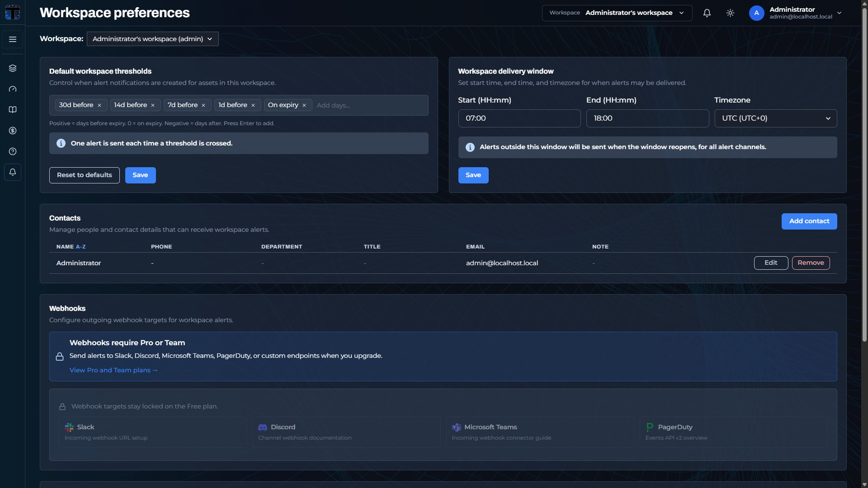Save the workspace delivery window
Viewport: 868px width, 488px height.
pyautogui.click(x=473, y=175)
